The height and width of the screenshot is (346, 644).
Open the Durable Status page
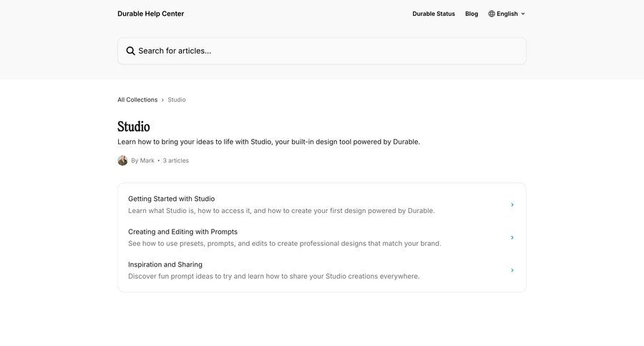[x=434, y=14]
